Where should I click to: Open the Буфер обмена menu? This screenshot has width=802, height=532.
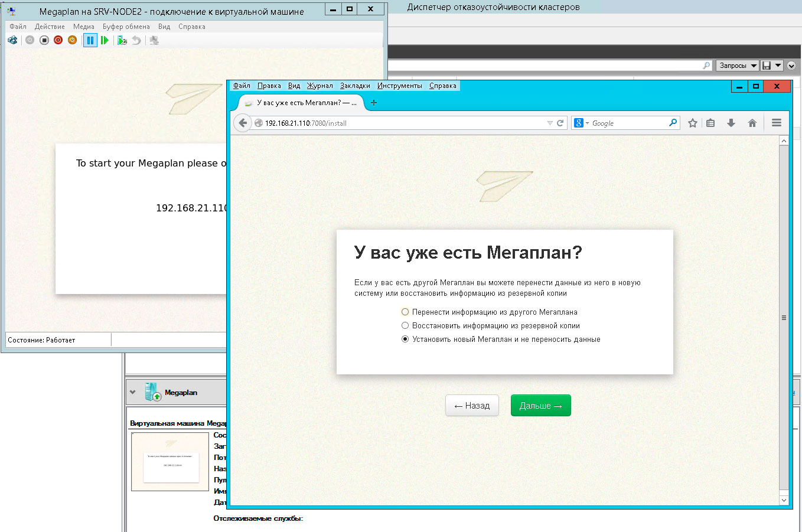(126, 27)
